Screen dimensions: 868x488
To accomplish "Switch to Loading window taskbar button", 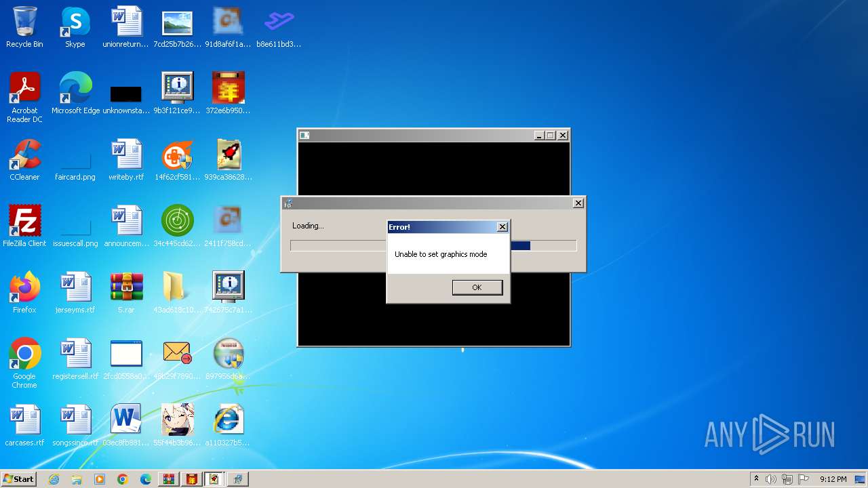I will [x=238, y=479].
